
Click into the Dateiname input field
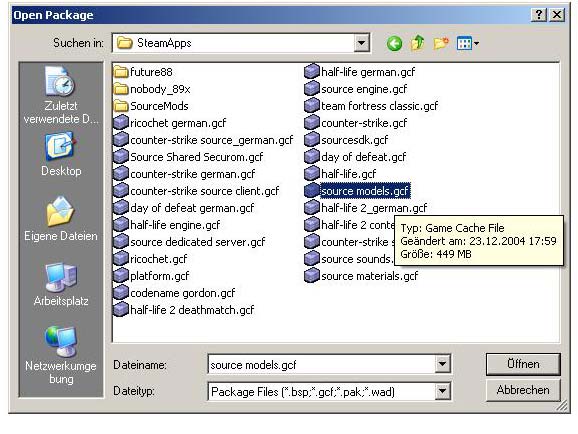(321, 365)
